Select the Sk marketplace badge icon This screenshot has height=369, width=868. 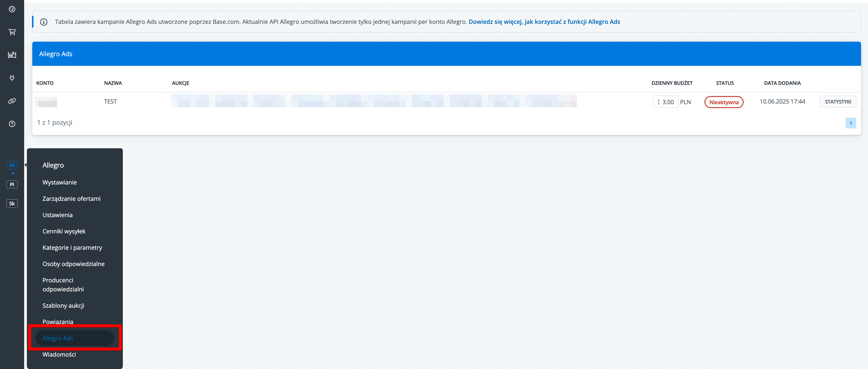click(x=12, y=204)
